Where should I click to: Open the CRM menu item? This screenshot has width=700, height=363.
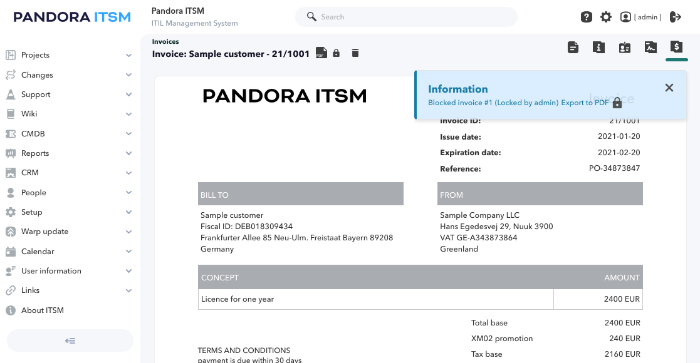[x=29, y=172]
